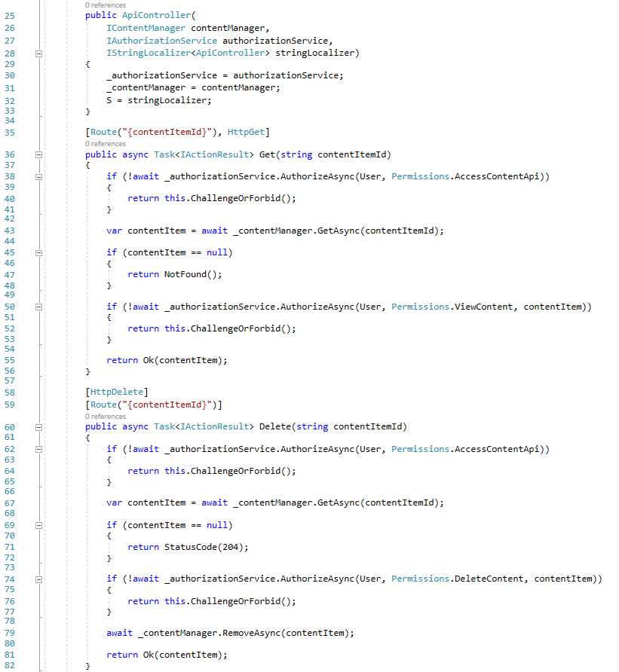Viewport: 619px width, 672px height.
Task: Click Ok(contentItem) on line 55
Action: (x=182, y=360)
